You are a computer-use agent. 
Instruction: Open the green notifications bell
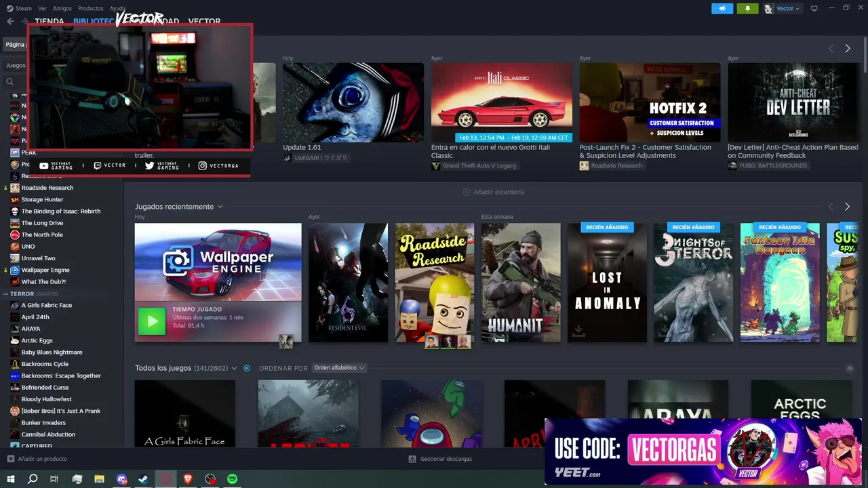click(x=747, y=9)
